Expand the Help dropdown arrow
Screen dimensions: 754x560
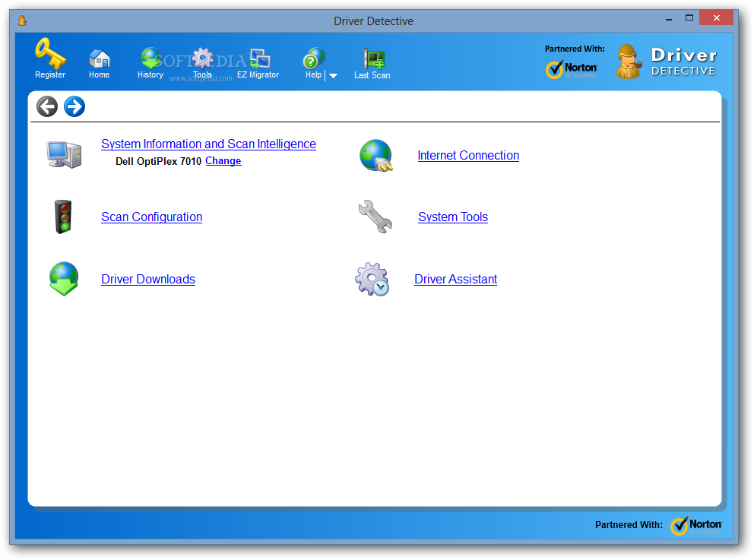tap(333, 76)
